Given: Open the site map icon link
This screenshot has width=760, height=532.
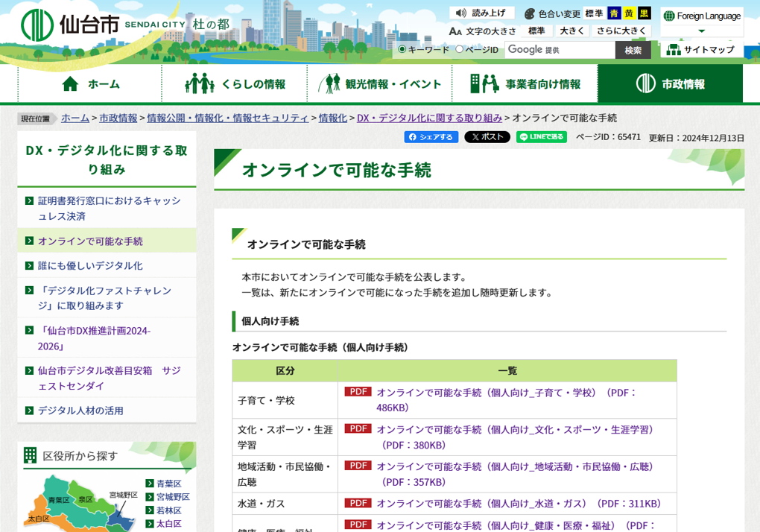Looking at the screenshot, I should pyautogui.click(x=674, y=50).
